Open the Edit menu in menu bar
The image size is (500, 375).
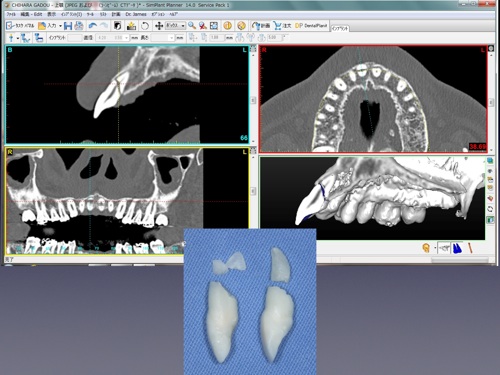[31, 14]
